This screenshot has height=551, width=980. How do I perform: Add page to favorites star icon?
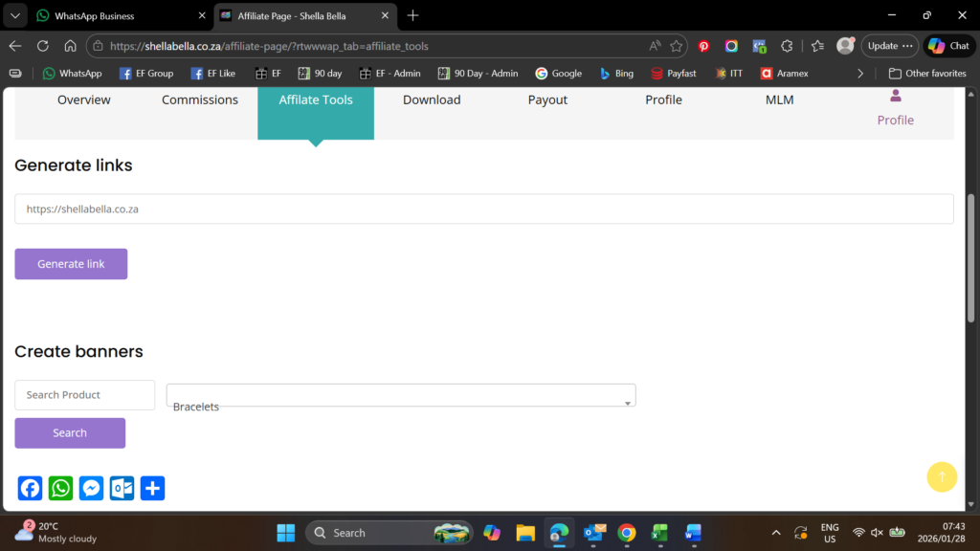click(x=677, y=46)
